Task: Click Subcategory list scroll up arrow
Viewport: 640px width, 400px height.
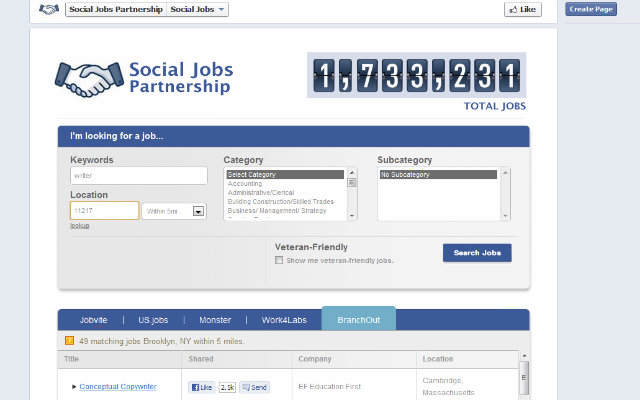Action: [x=505, y=173]
